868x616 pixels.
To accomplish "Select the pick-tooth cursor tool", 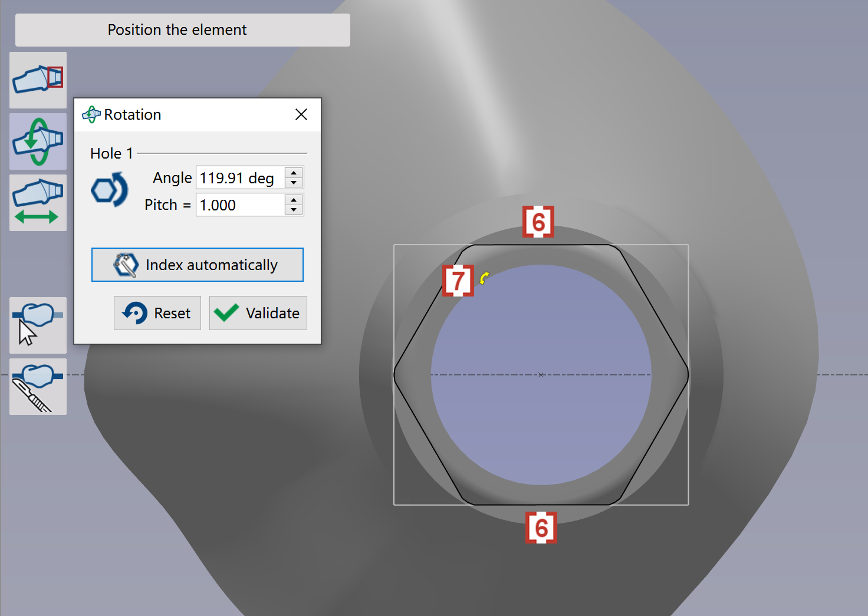I will tap(38, 325).
